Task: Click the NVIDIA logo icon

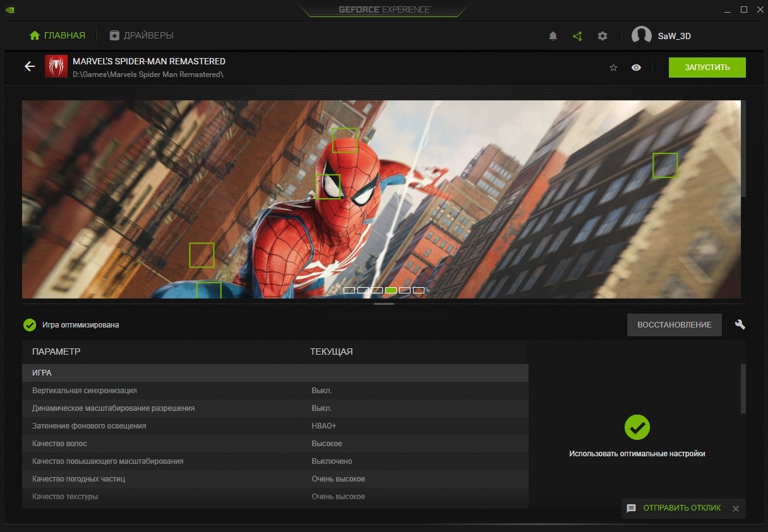Action: pyautogui.click(x=10, y=9)
